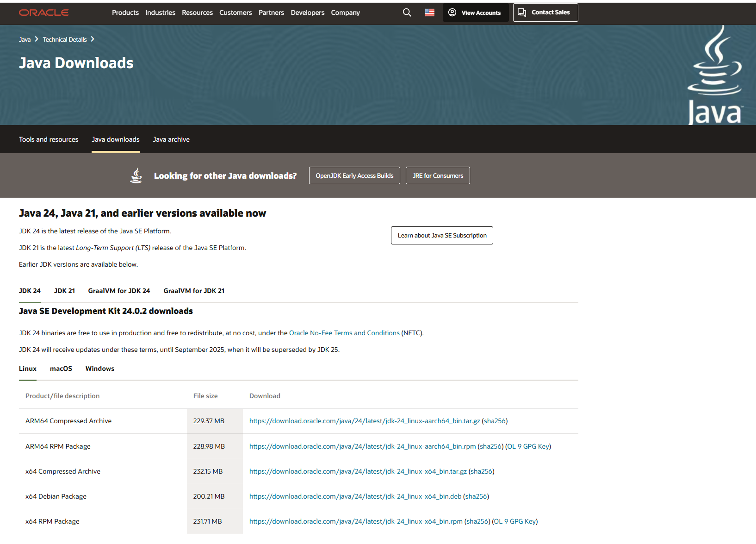Click the large Java logo in banner

715,75
